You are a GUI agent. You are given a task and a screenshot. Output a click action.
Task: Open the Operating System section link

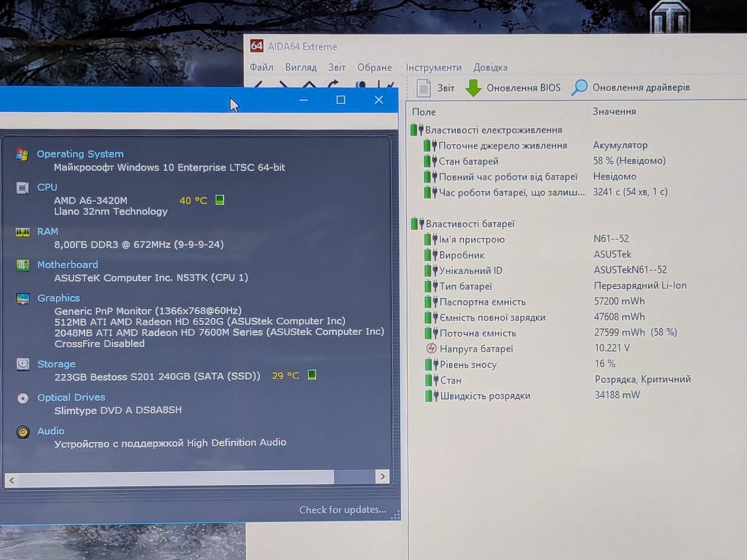80,154
